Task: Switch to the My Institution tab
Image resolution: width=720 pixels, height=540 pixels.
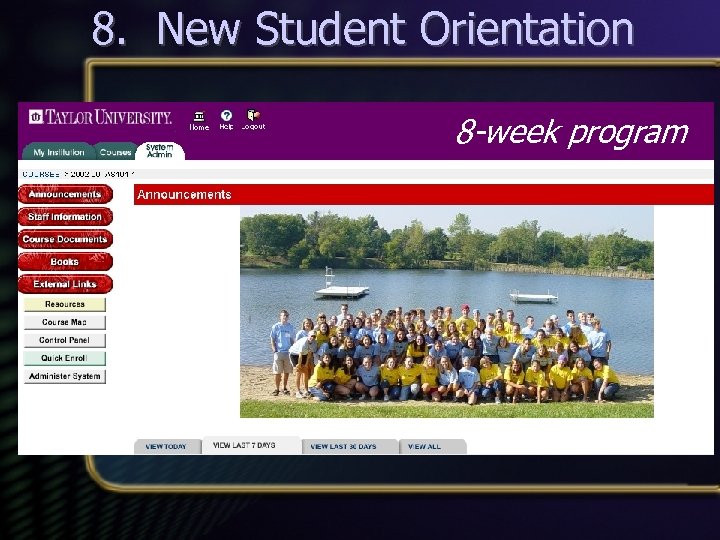Action: click(x=59, y=152)
